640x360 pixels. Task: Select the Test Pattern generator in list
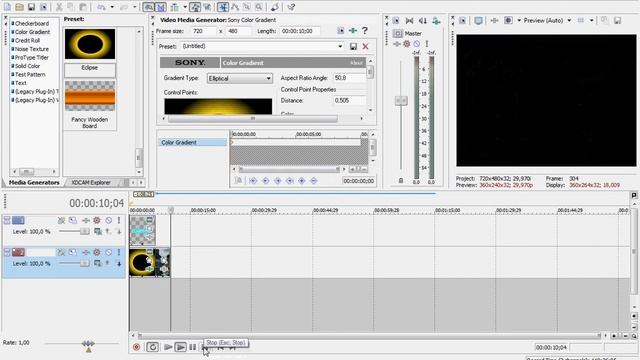point(30,75)
